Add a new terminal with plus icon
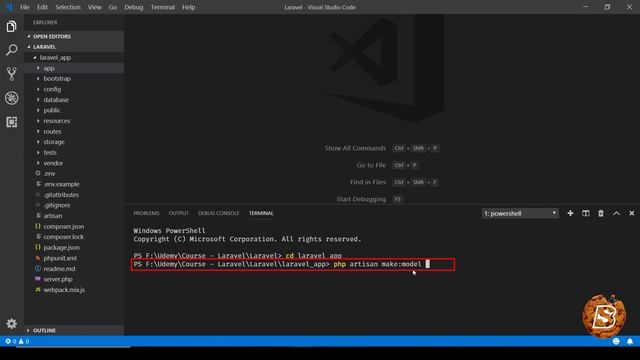The width and height of the screenshot is (640, 360). (x=570, y=213)
